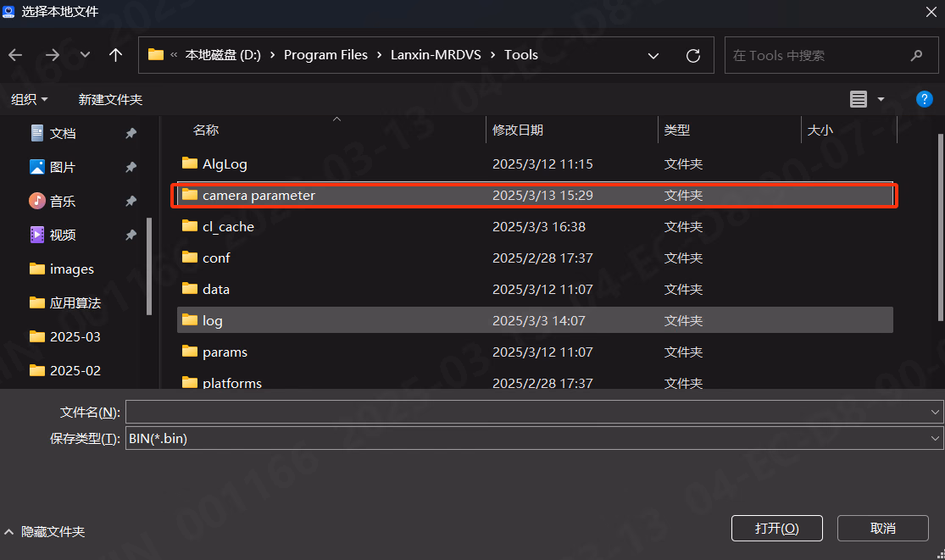Click params folder icon
Image resolution: width=945 pixels, height=560 pixels.
[190, 351]
